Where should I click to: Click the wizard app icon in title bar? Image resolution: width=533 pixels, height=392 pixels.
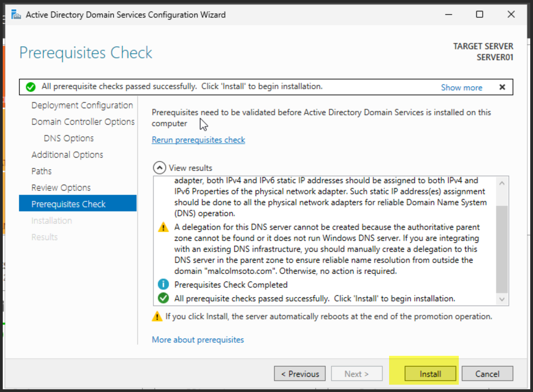coord(16,15)
